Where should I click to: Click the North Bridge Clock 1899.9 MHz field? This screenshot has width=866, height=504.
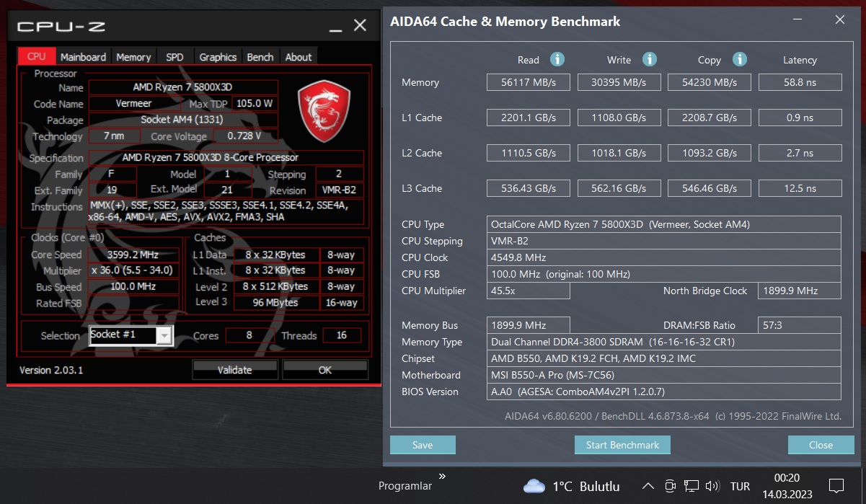pos(800,291)
